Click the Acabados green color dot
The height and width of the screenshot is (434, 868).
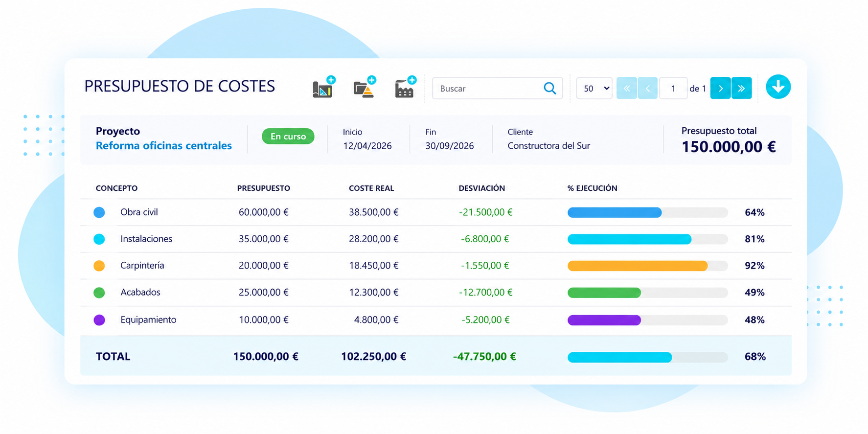coord(99,293)
